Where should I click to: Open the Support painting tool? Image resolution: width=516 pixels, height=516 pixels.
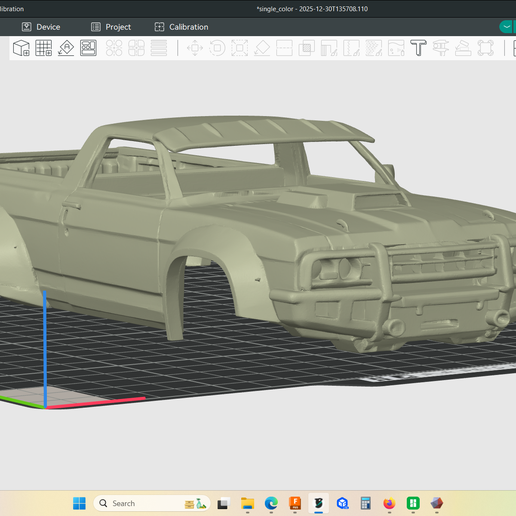tap(329, 48)
